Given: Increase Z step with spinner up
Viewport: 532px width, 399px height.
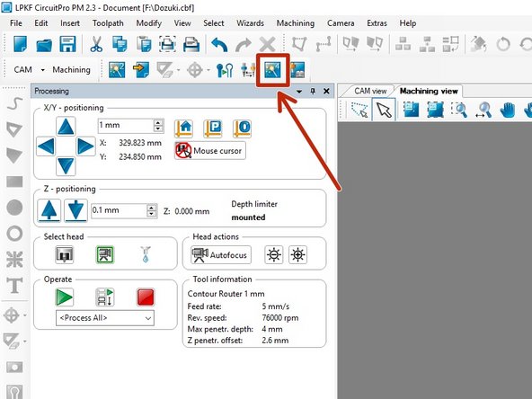Looking at the screenshot, I should [x=152, y=208].
